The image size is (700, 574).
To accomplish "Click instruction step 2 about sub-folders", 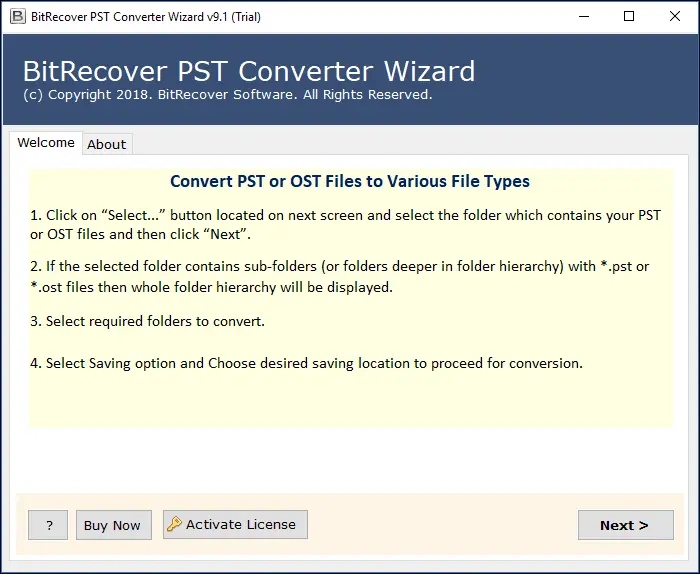I will click(x=339, y=275).
